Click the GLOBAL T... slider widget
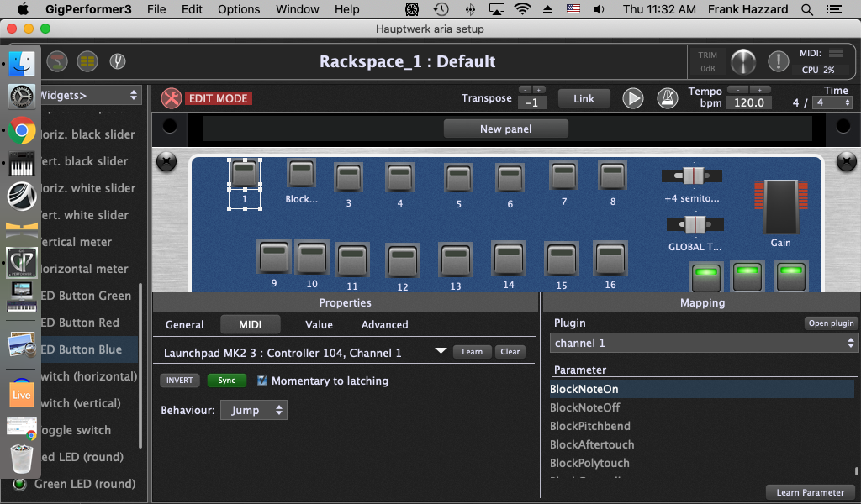861x504 pixels. point(695,224)
